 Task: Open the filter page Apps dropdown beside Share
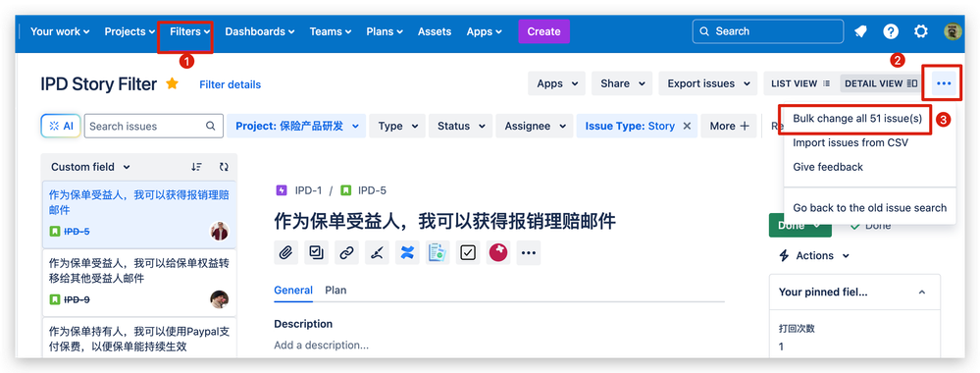point(557,83)
